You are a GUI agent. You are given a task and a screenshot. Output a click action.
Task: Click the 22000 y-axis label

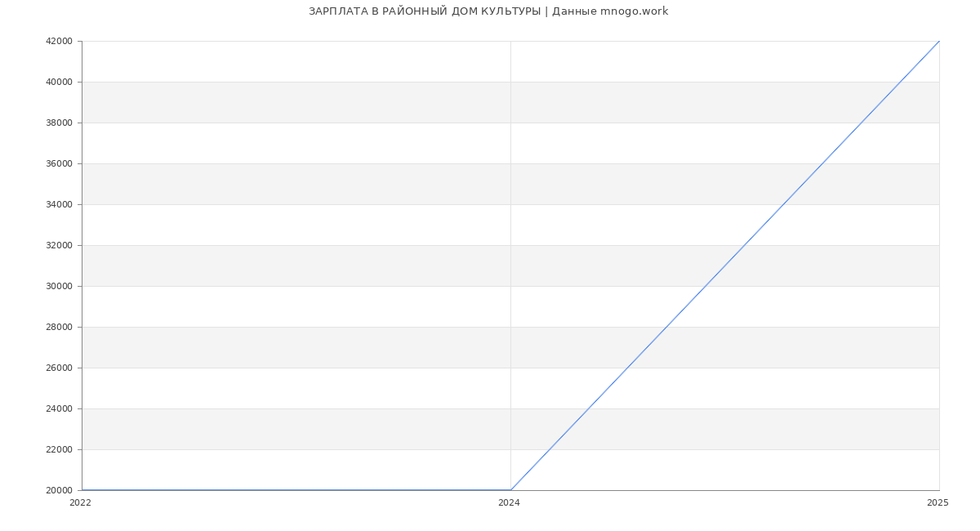click(59, 449)
